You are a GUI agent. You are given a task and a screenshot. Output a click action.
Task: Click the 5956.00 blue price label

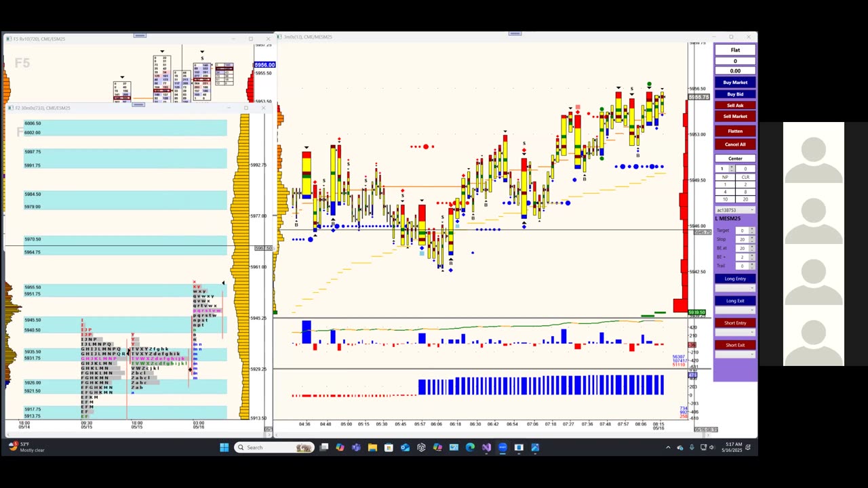[264, 65]
